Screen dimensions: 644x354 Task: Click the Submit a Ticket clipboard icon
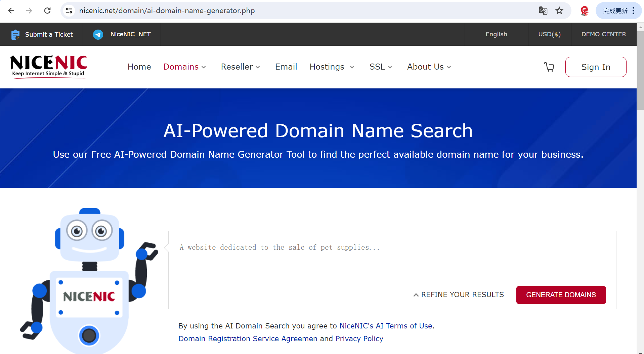[x=15, y=34]
